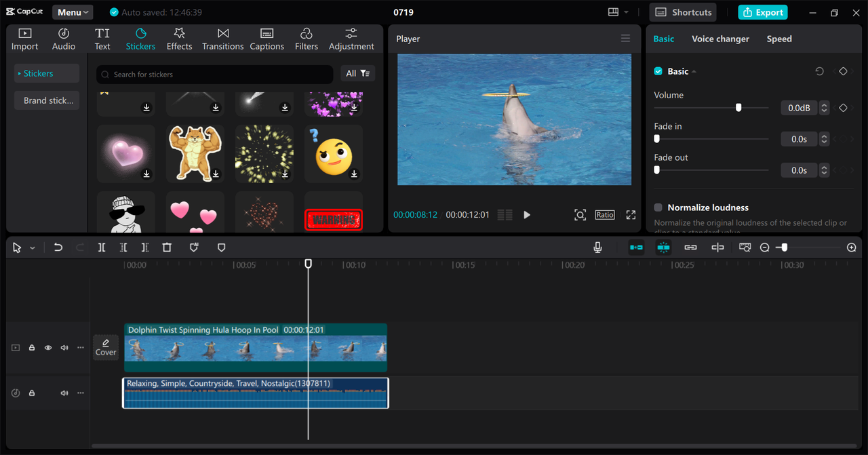Viewport: 868px width, 455px height.
Task: Delete left of playhead
Action: point(123,248)
